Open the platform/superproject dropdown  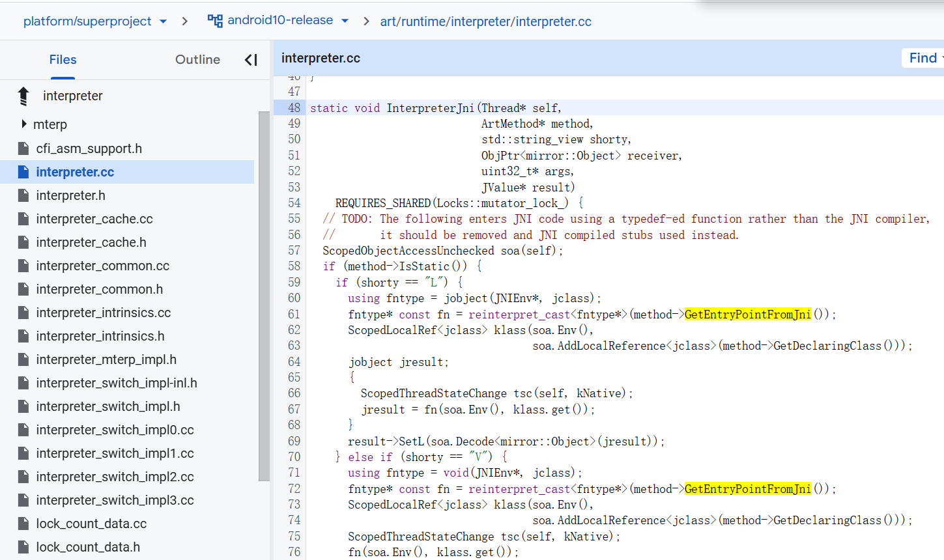(95, 21)
